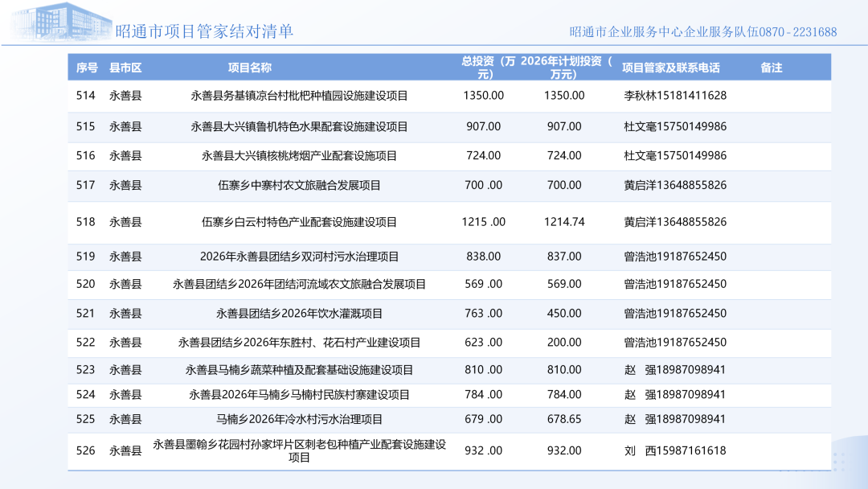Image resolution: width=868 pixels, height=489 pixels.
Task: Click planned investment value 1214.74
Action: pos(564,221)
